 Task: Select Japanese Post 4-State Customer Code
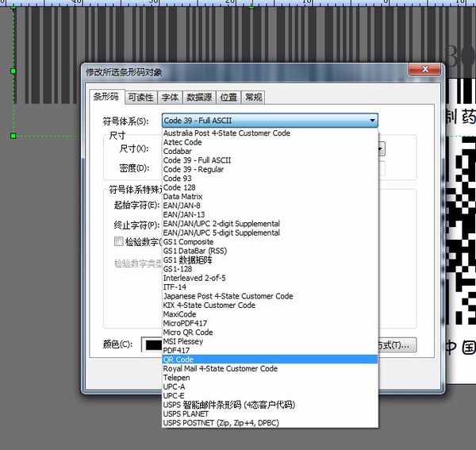coord(270,296)
